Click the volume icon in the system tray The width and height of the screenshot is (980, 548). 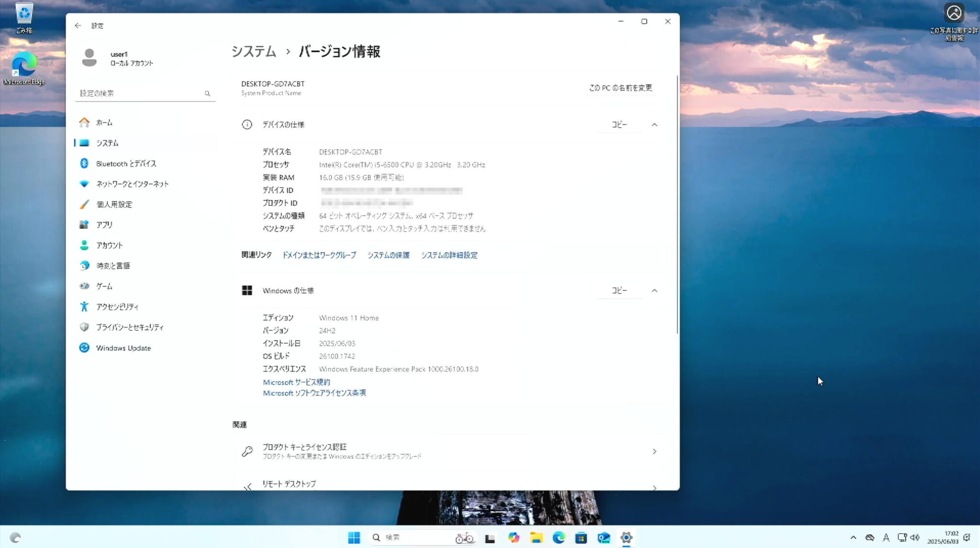(915, 537)
